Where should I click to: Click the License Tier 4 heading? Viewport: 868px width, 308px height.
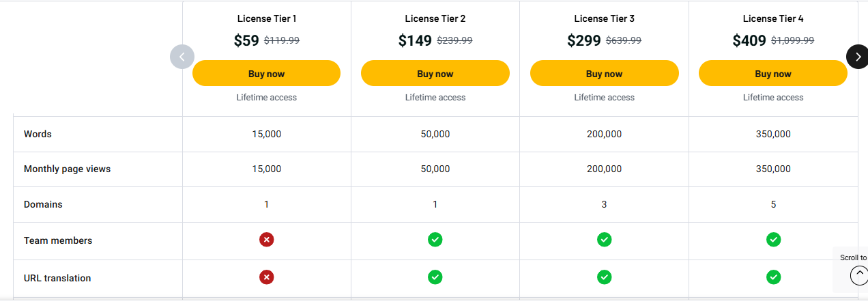pyautogui.click(x=773, y=18)
